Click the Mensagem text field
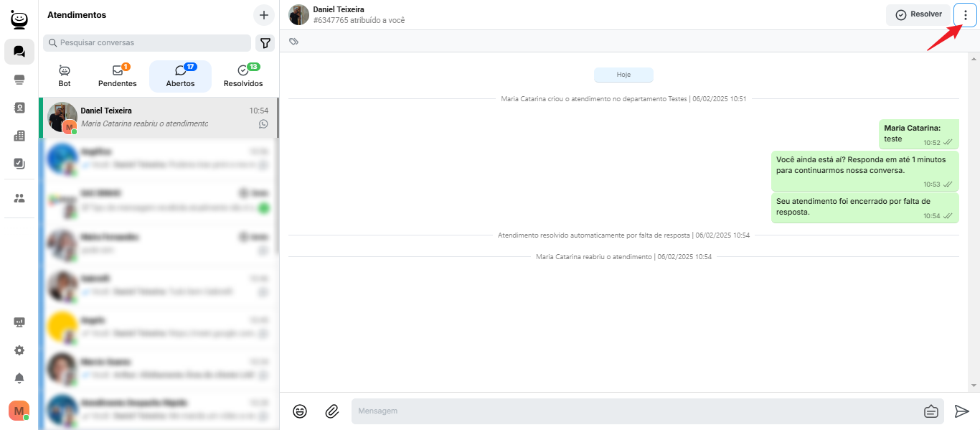Image resolution: width=980 pixels, height=430 pixels. [x=631, y=411]
